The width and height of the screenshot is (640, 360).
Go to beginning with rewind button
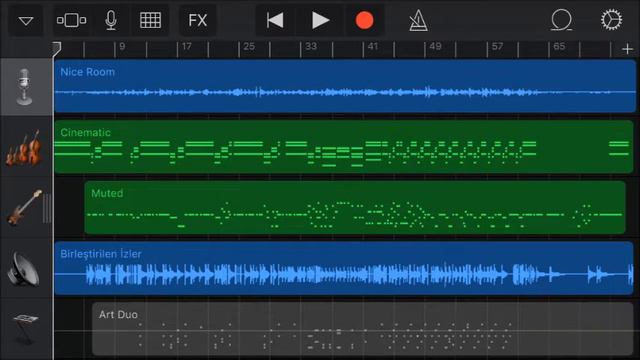(275, 20)
